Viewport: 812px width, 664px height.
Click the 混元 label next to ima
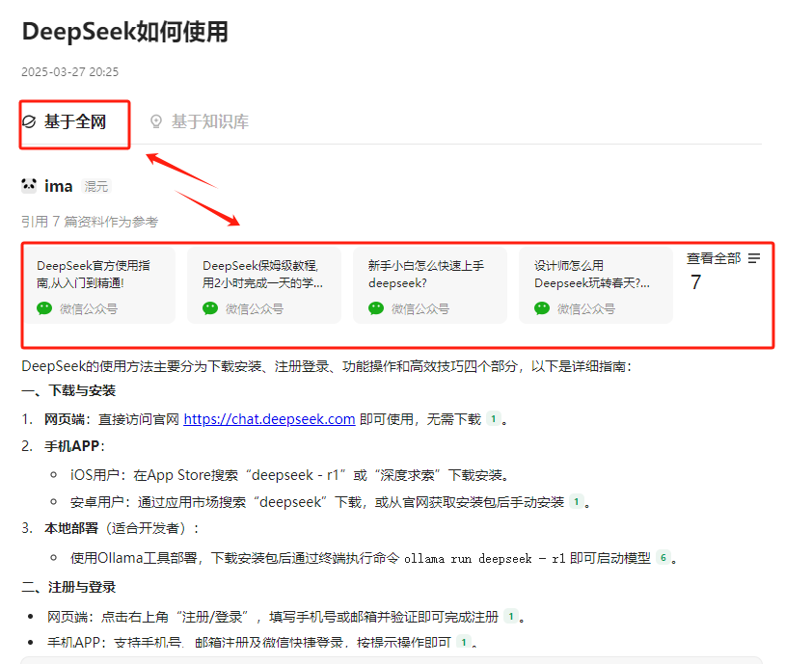pos(95,186)
